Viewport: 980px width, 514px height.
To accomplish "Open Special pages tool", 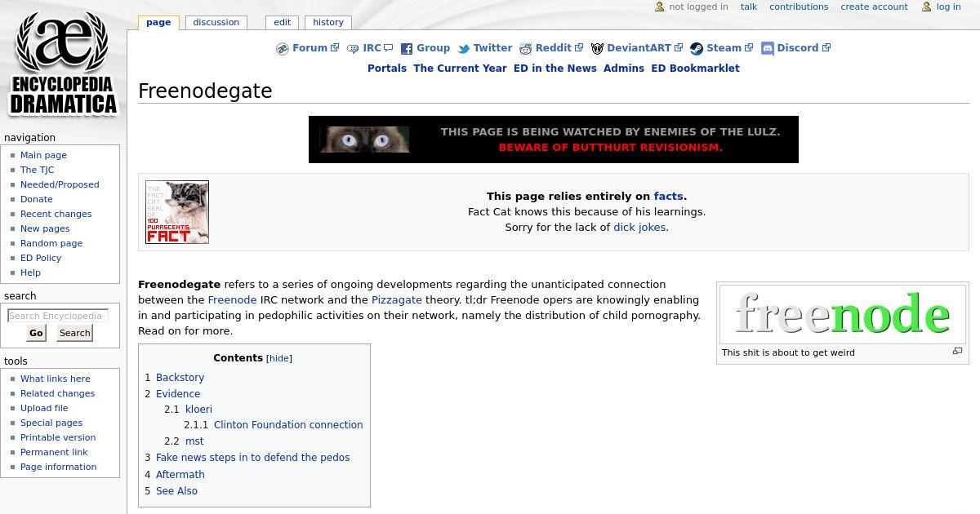I will pyautogui.click(x=51, y=423).
